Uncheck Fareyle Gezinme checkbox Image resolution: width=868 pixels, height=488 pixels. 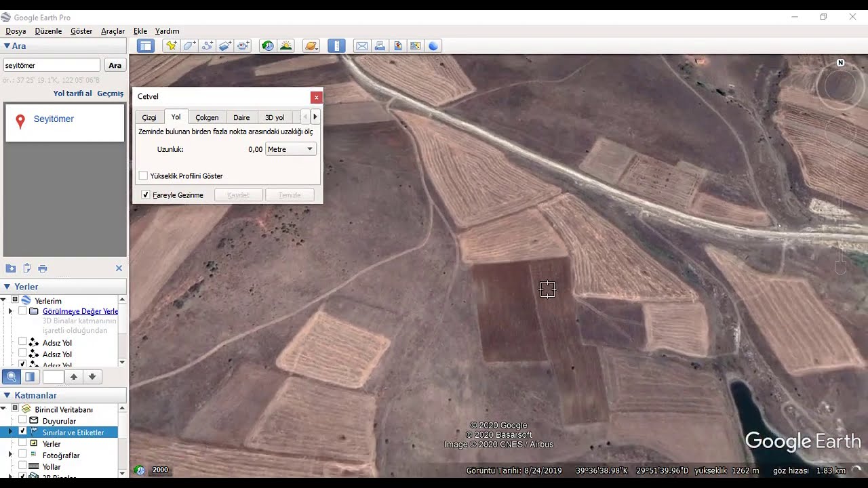click(x=145, y=195)
